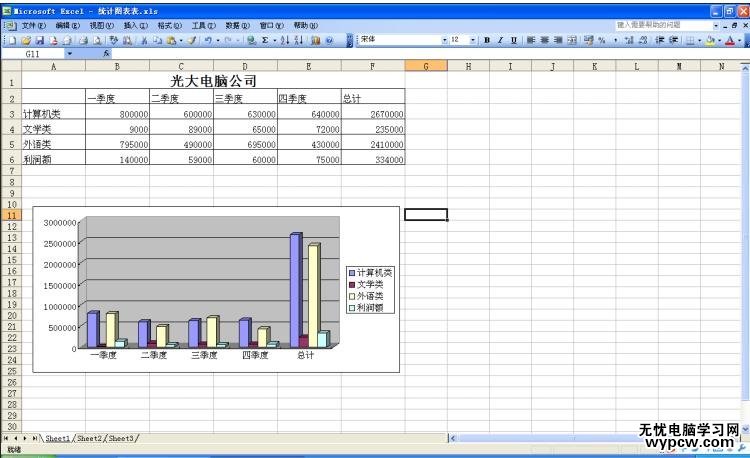Image resolution: width=750 pixels, height=458 pixels.
Task: Toggle bold formatting
Action: point(486,40)
